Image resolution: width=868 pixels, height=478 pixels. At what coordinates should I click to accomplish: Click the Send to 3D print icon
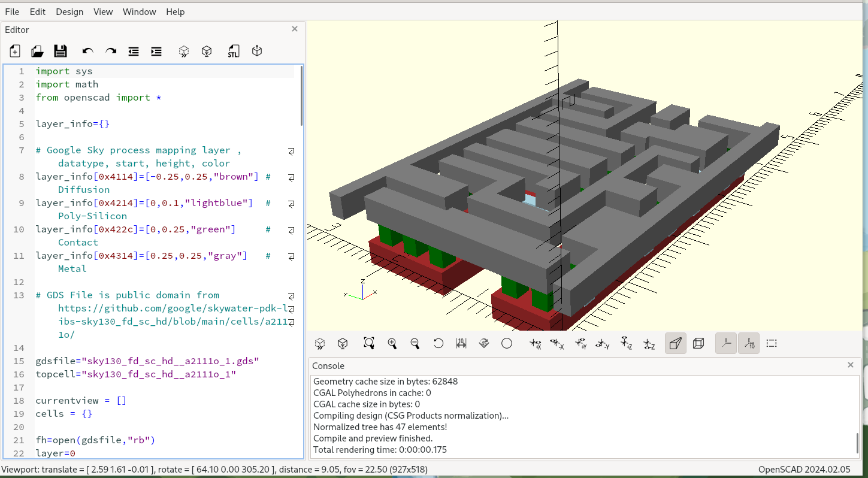(x=257, y=52)
